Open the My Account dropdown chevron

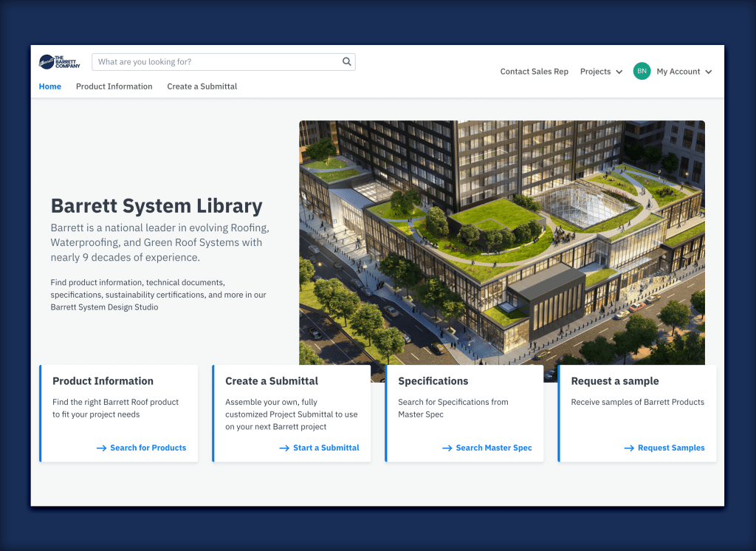tap(708, 72)
